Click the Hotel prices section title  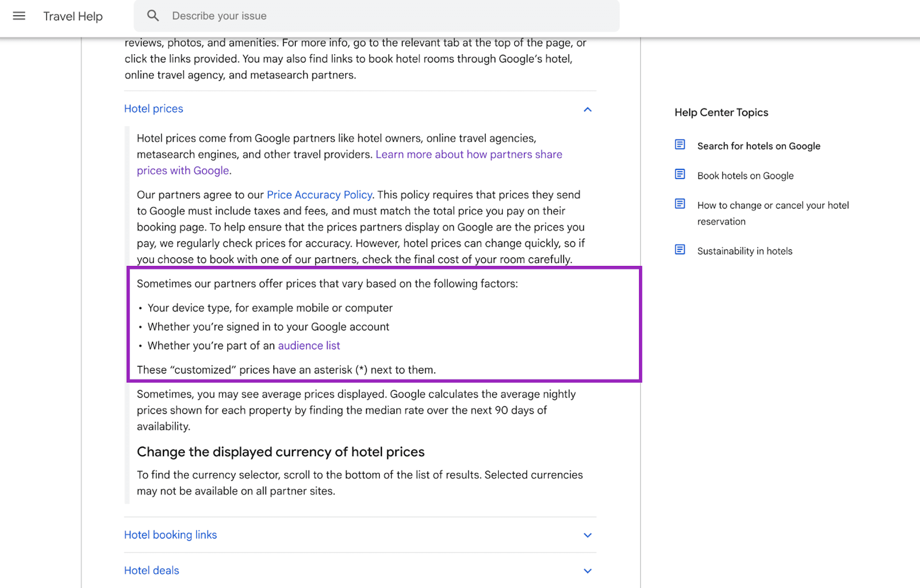point(154,109)
